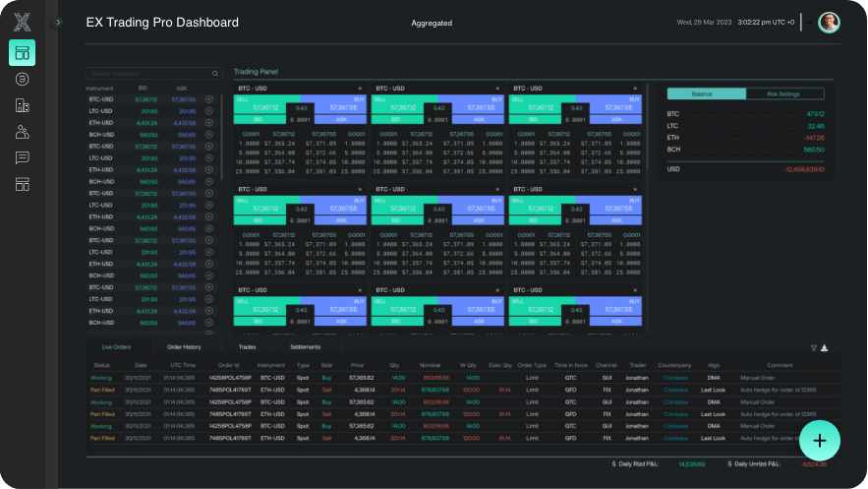
Task: Switch to the Order History tab
Action: (x=184, y=347)
